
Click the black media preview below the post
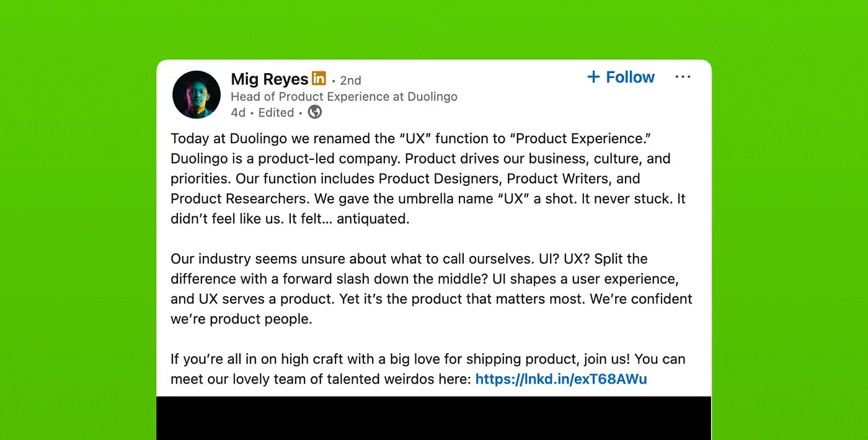click(433, 418)
